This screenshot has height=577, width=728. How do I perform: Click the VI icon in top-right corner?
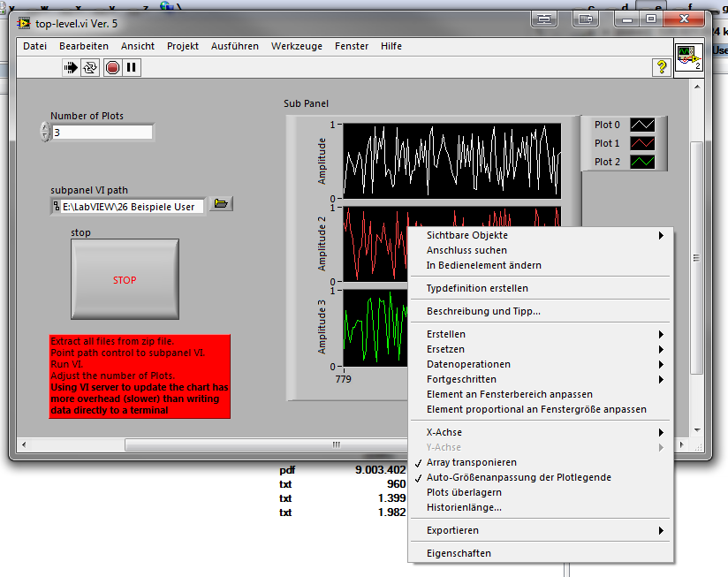(x=687, y=57)
